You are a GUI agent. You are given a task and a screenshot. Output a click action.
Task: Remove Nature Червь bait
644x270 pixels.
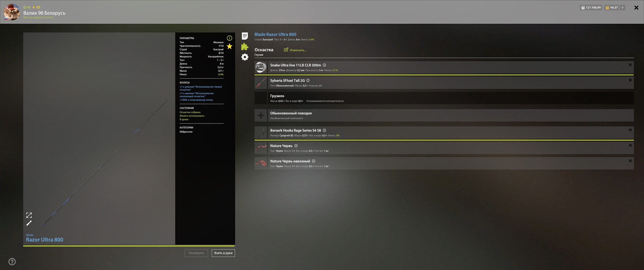pos(630,145)
